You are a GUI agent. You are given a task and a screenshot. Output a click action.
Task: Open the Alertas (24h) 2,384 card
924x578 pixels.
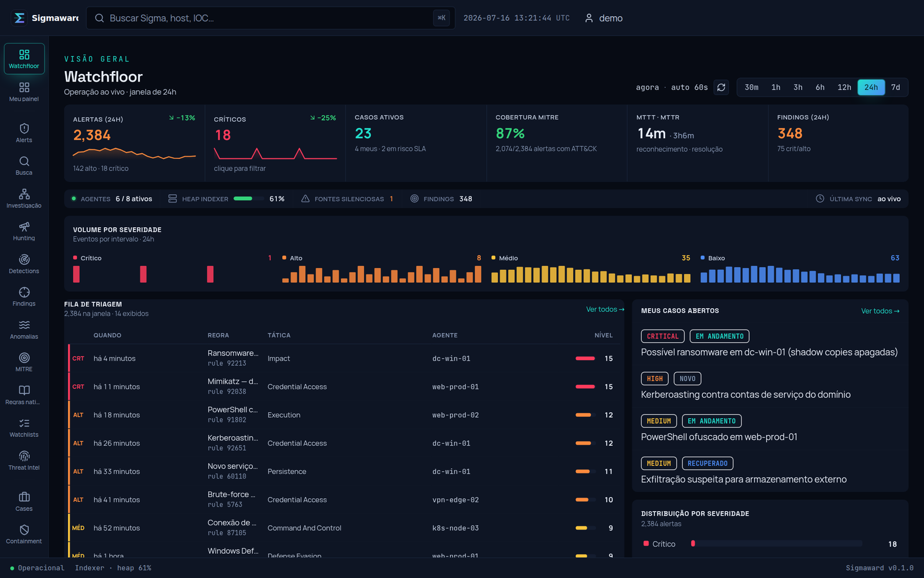135,143
